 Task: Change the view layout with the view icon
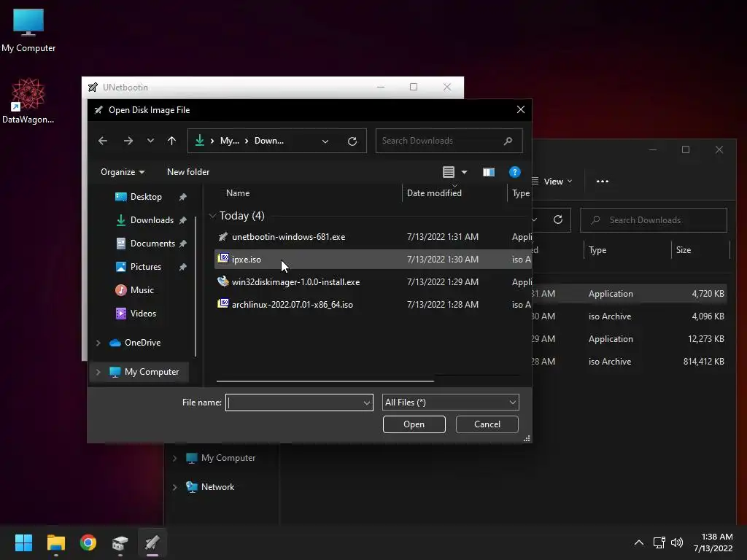(x=449, y=172)
